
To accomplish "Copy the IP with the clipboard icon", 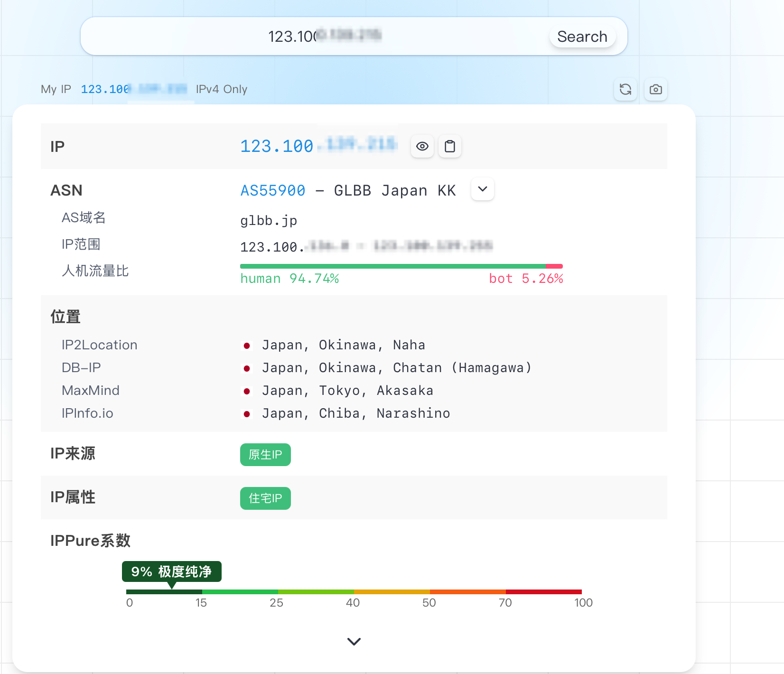I will click(449, 146).
